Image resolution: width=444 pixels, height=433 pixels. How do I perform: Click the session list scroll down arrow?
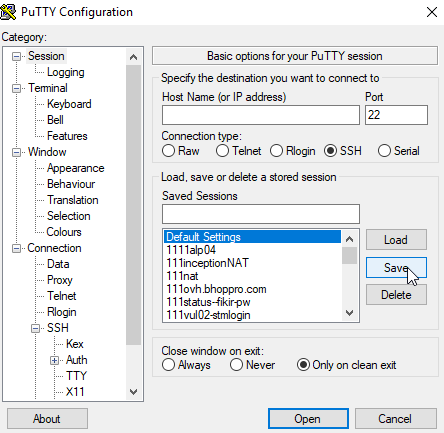tap(349, 313)
